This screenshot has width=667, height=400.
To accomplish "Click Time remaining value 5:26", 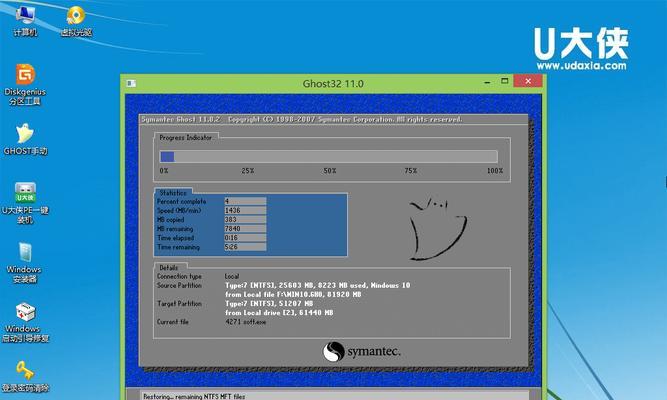I will point(245,247).
